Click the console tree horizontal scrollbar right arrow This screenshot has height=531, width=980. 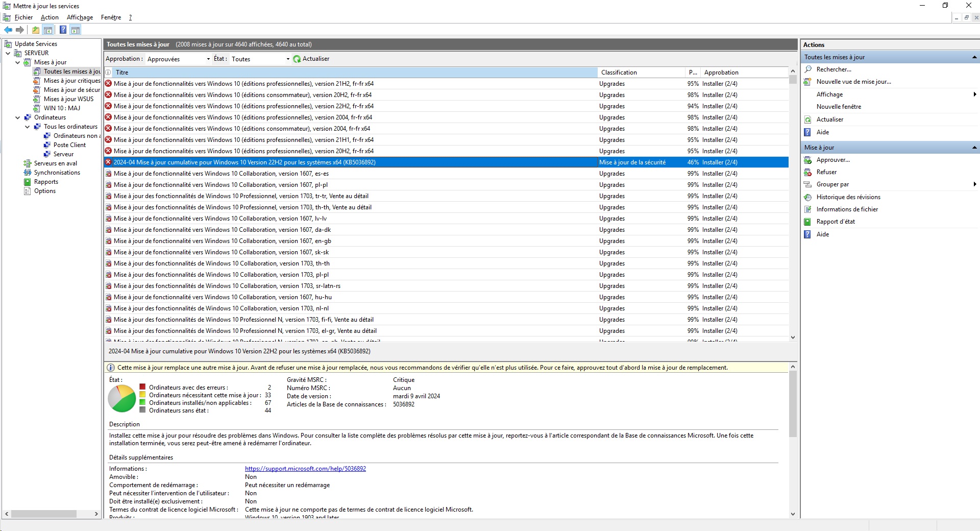click(x=96, y=514)
